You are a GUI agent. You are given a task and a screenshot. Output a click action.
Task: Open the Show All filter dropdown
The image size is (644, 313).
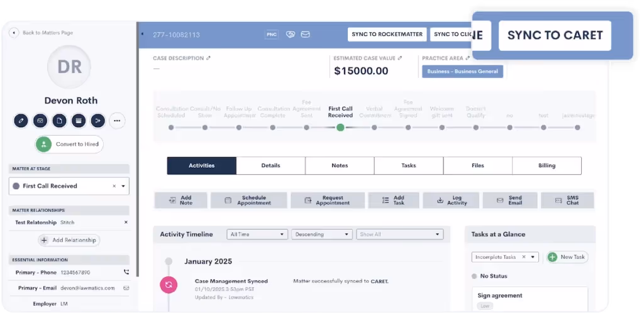click(x=399, y=234)
